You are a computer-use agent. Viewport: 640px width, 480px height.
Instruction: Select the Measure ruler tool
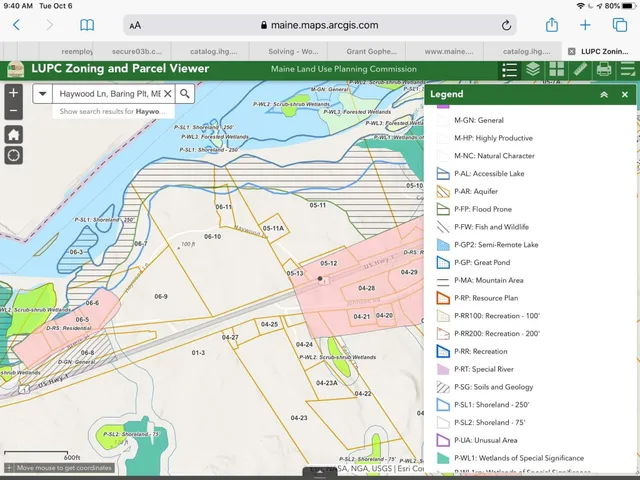(581, 69)
